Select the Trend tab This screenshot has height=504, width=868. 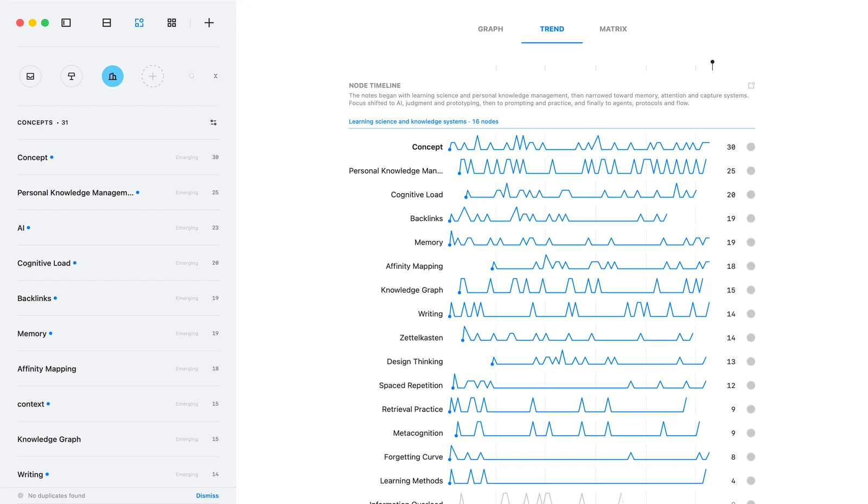click(x=552, y=29)
